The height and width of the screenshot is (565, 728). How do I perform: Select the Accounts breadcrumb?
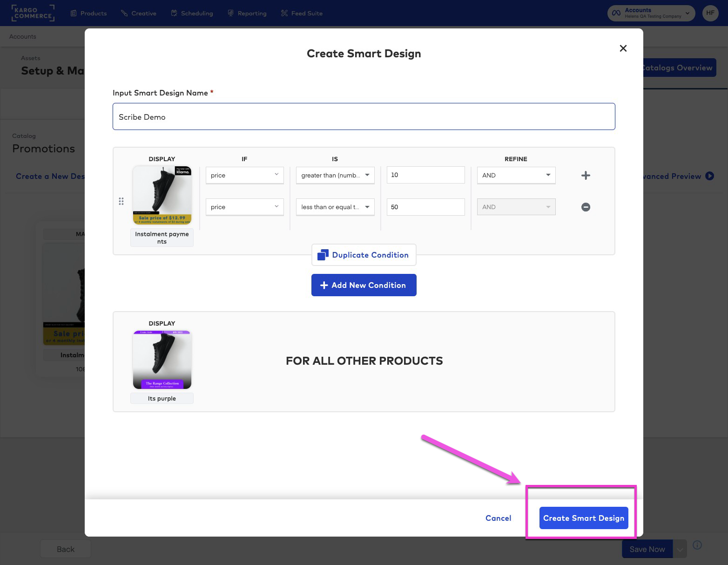[x=22, y=36]
